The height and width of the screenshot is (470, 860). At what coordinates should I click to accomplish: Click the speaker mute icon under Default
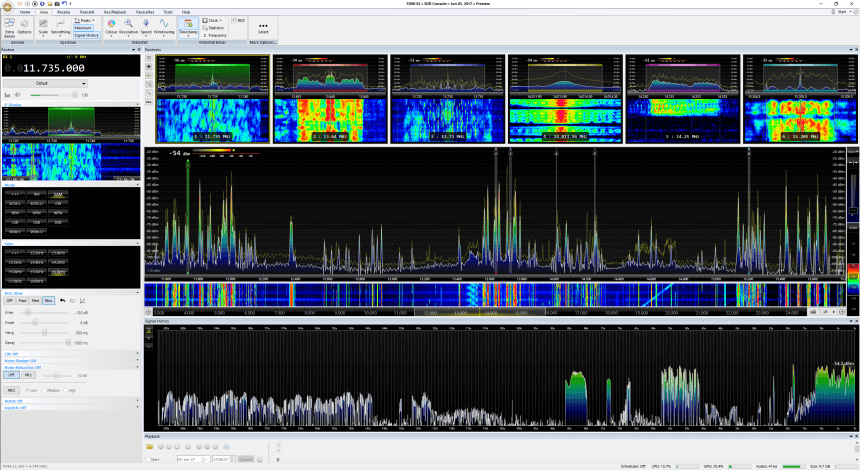pos(18,95)
